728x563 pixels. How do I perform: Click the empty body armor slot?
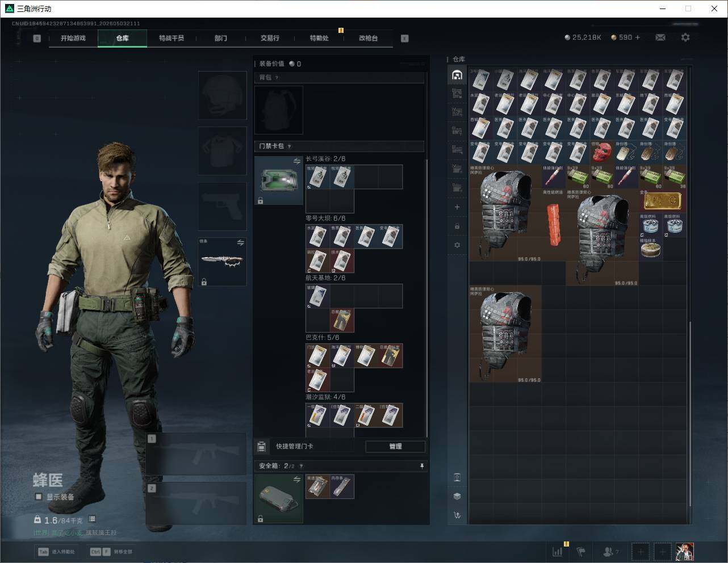222,150
